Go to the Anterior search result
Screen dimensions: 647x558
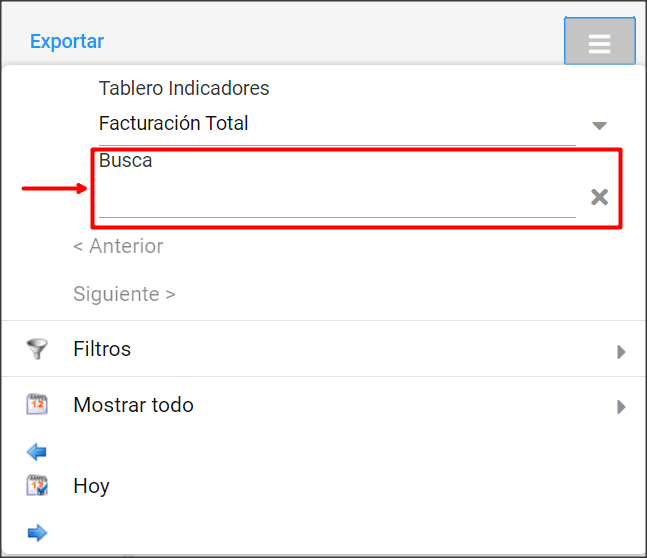click(118, 246)
